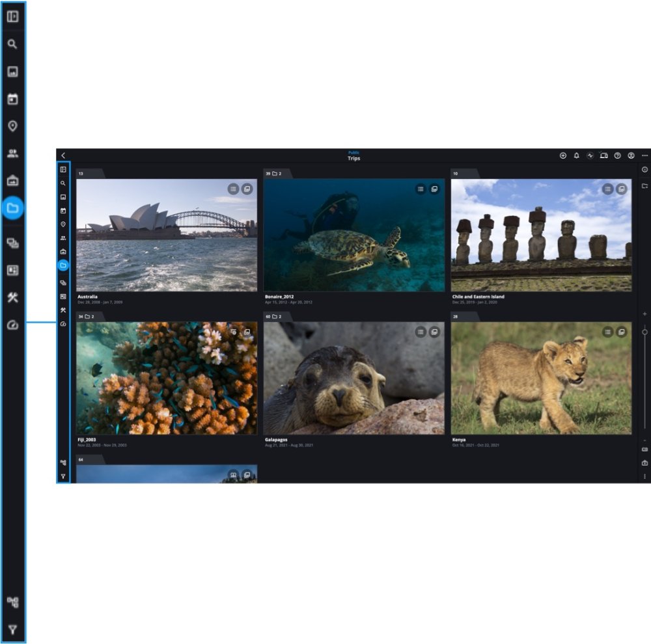This screenshot has width=651, height=644.
Task: Click the stacked-photos icon on the Kenya card
Action: (622, 332)
